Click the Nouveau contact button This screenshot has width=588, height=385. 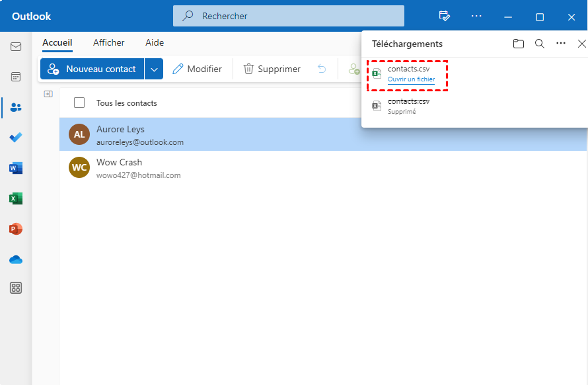[x=92, y=69]
